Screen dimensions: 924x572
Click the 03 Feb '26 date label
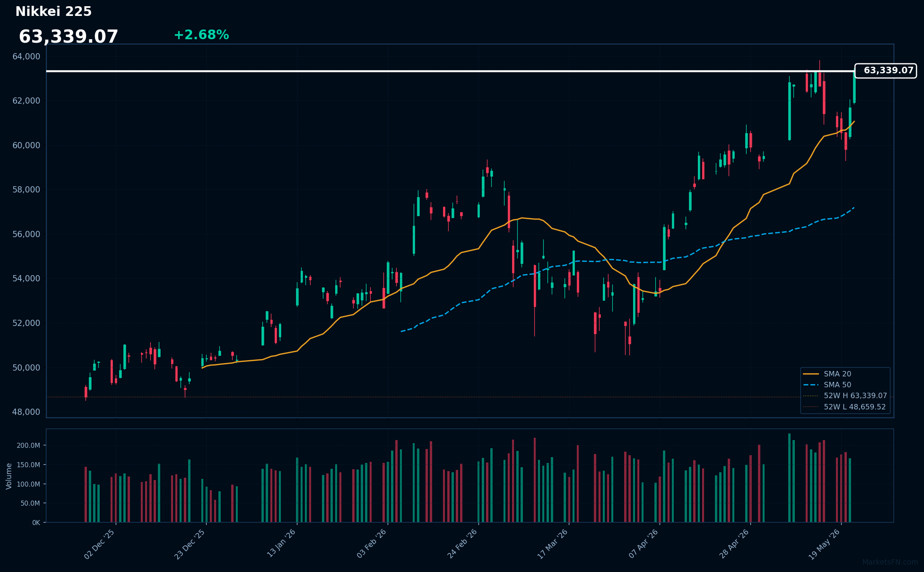372,544
